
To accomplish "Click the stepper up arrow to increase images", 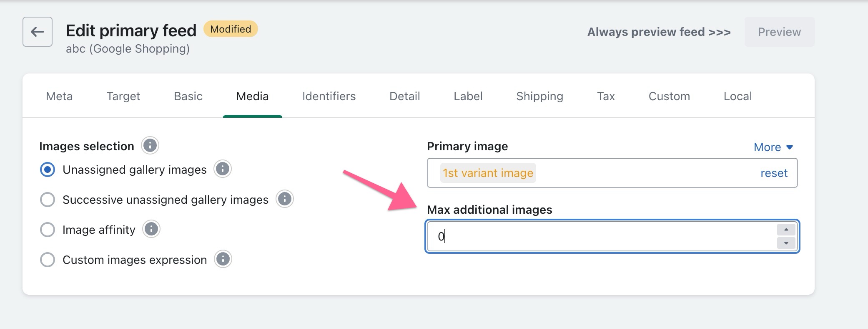I will tap(785, 229).
